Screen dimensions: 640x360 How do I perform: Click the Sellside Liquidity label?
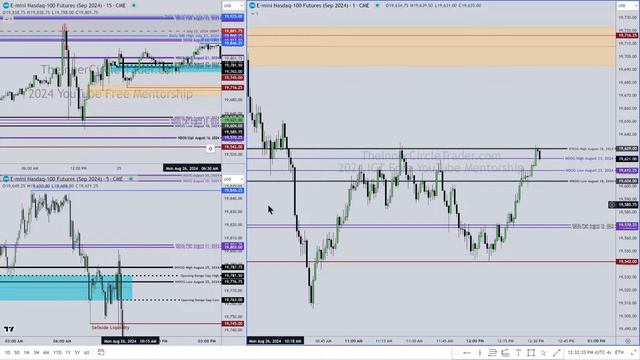(x=110, y=327)
